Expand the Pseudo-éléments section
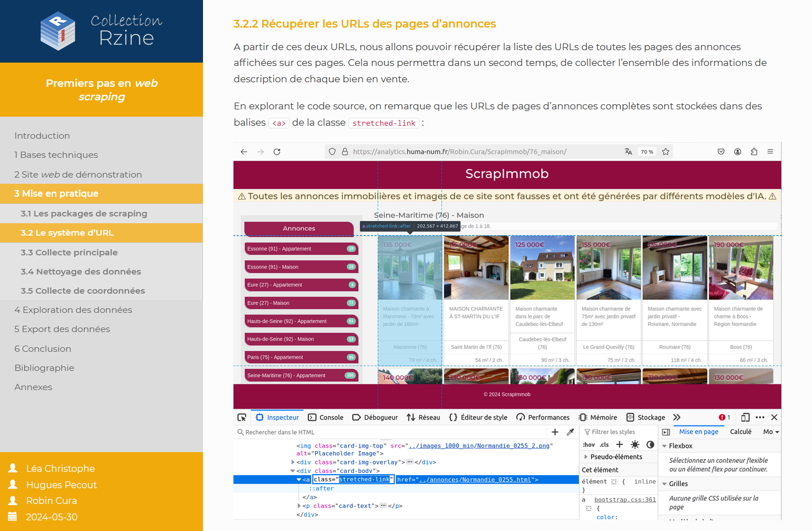Screen dimensions: 812x531 (x=586, y=457)
